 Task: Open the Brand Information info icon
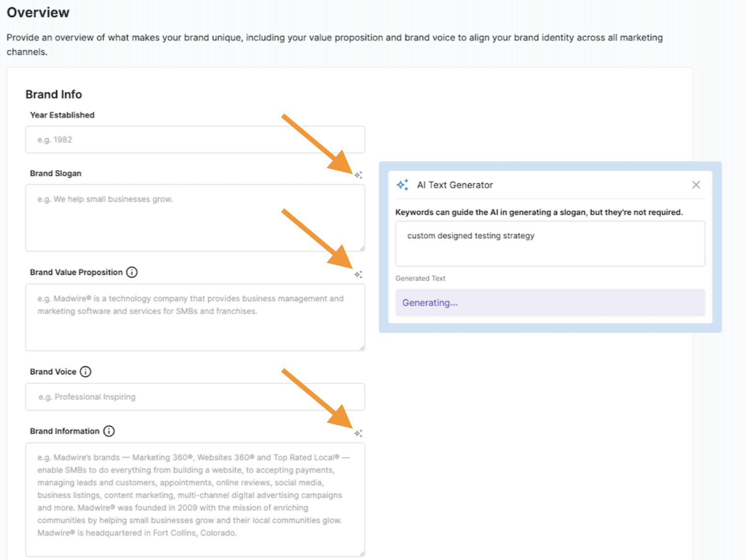click(x=109, y=431)
